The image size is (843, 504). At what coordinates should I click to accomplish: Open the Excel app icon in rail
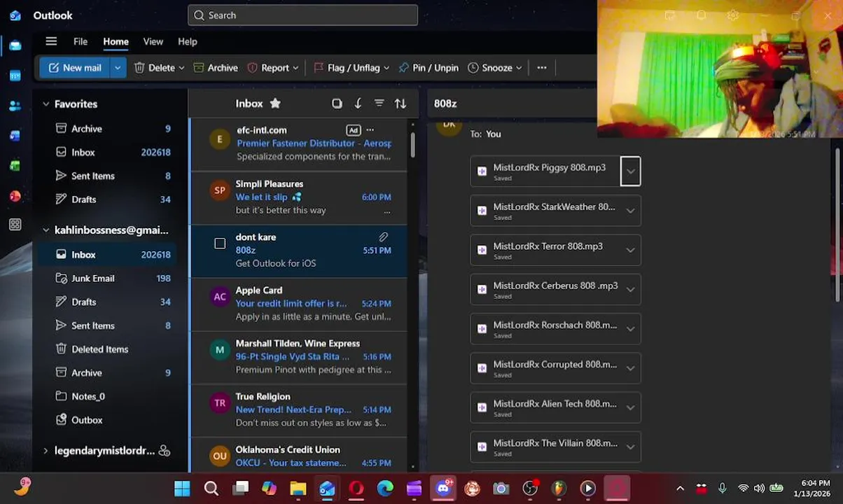(x=15, y=166)
